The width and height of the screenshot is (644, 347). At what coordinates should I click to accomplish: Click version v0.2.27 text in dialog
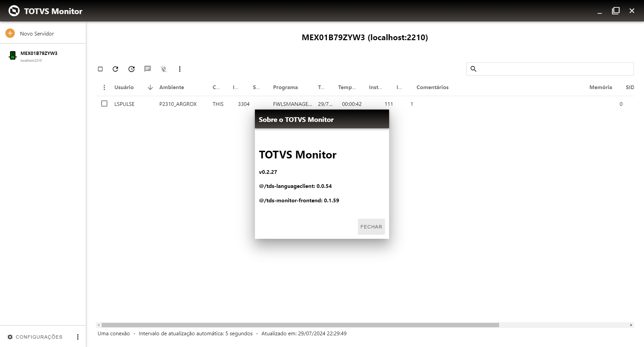click(268, 172)
